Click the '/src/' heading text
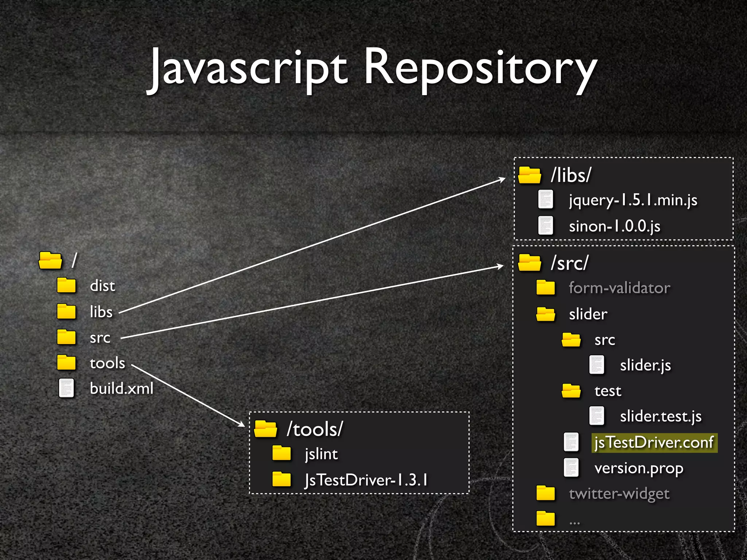The height and width of the screenshot is (560, 747). tap(570, 263)
